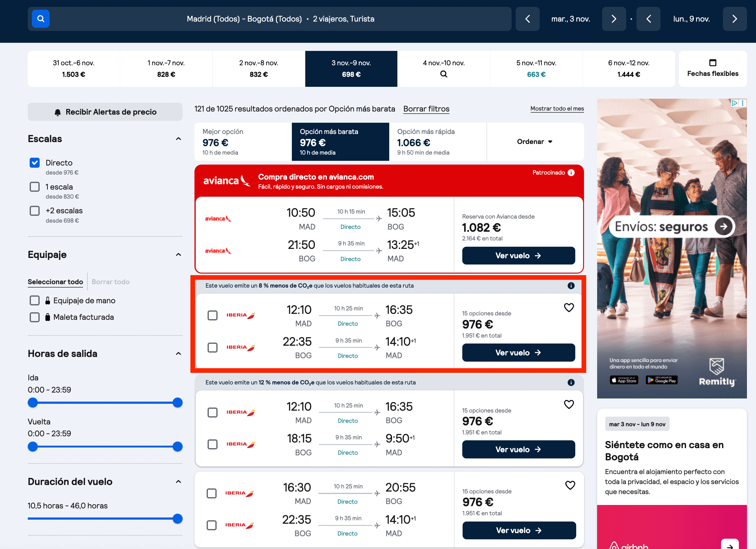Select checkbox for Iberia 12:10 MAD outbound, first card
The width and height of the screenshot is (756, 549).
(x=212, y=315)
